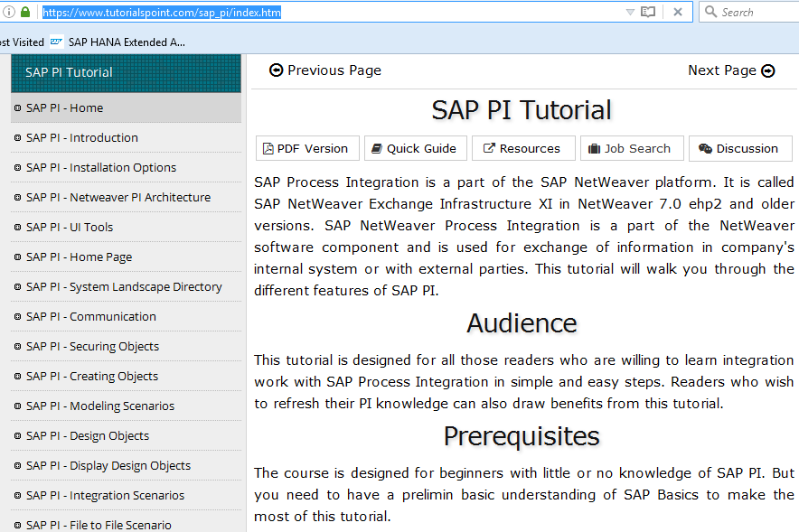Focus the browser Search field

click(x=749, y=12)
